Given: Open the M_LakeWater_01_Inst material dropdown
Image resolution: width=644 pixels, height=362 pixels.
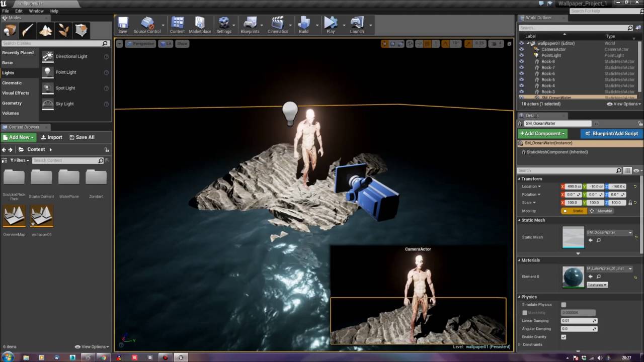Looking at the screenshot, I should click(609, 268).
